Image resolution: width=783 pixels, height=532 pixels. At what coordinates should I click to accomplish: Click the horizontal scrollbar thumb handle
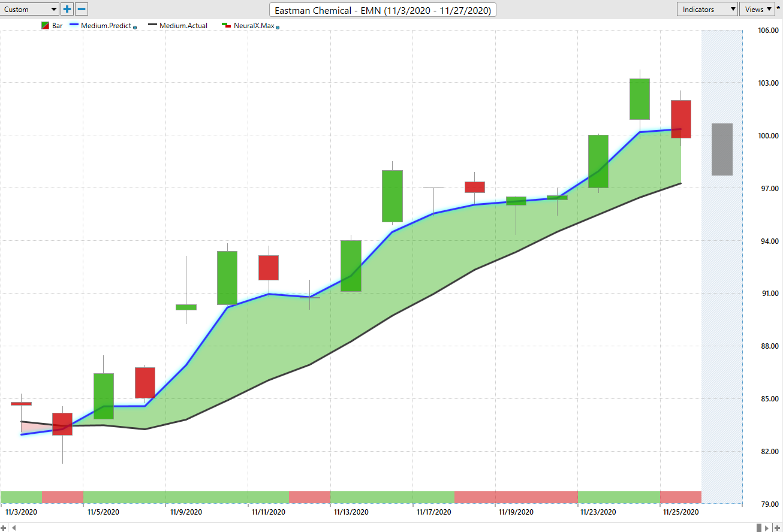point(759,527)
